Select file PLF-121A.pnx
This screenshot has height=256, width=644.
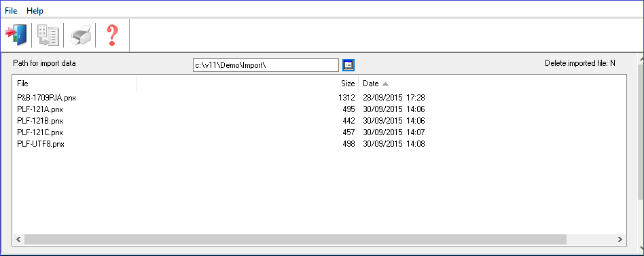[40, 109]
